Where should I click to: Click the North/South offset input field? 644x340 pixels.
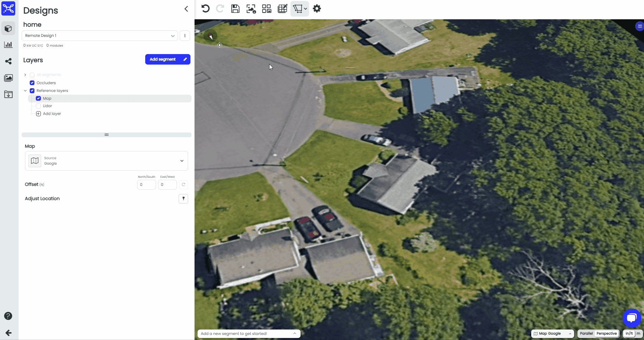(146, 185)
